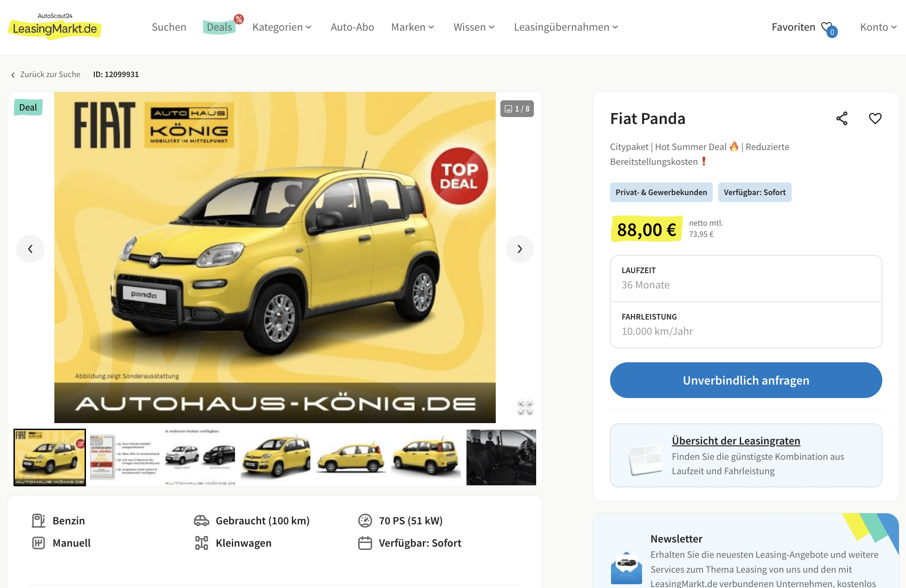Open fullscreen view of the car photo
906x588 pixels.
(525, 407)
